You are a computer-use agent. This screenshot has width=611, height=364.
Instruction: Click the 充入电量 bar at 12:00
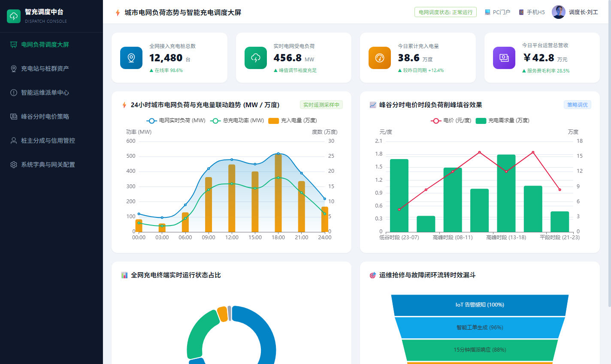232,198
